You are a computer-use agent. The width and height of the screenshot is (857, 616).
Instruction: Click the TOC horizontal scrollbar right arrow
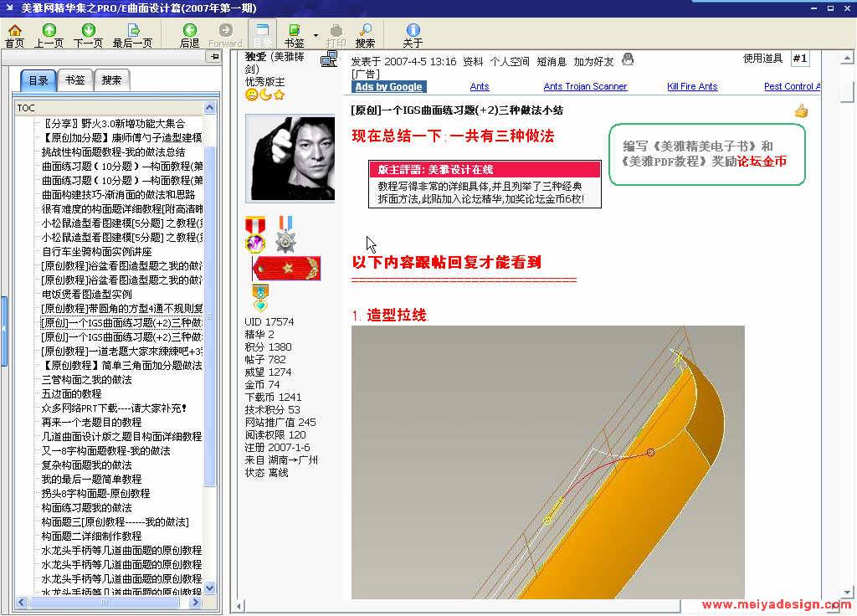(x=197, y=603)
